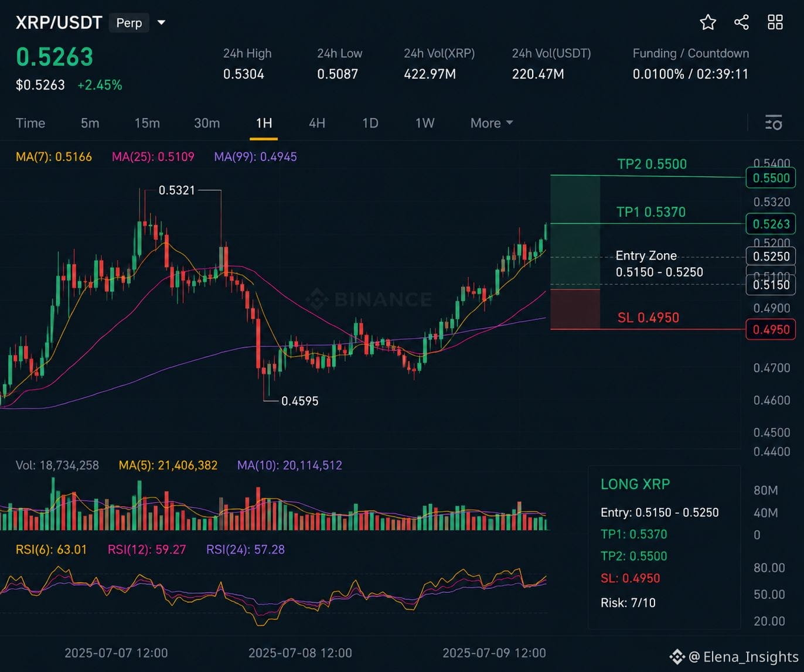Click the RSI(12): 59.27 label
Screen dimensions: 804x672
[x=147, y=550]
